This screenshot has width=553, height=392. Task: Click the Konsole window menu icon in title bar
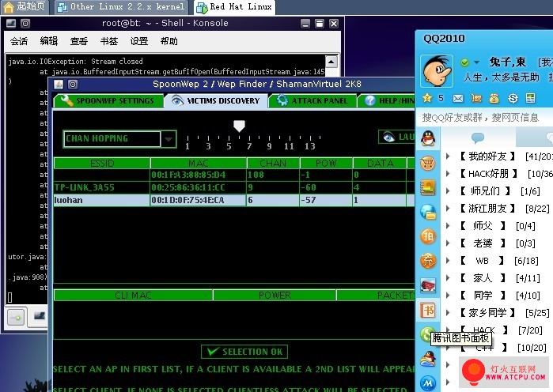[x=11, y=24]
